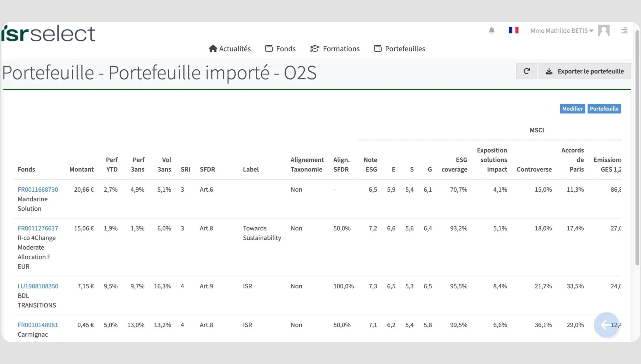Open fund link FR0010148981
This screenshot has height=364, width=641.
[x=38, y=325]
